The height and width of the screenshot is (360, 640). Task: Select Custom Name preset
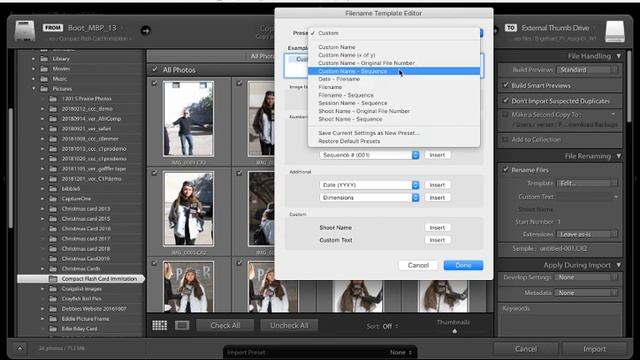394,47
